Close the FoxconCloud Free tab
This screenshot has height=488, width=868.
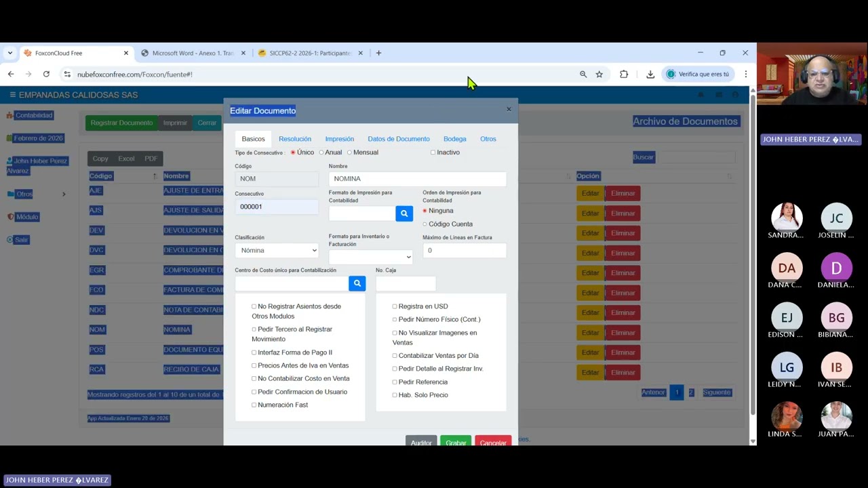tap(125, 53)
